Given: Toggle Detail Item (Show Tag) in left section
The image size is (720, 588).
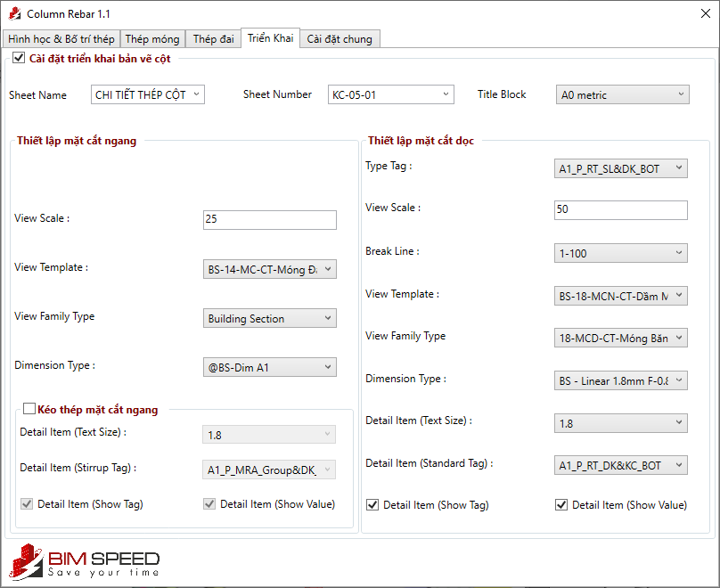Looking at the screenshot, I should pyautogui.click(x=28, y=503).
